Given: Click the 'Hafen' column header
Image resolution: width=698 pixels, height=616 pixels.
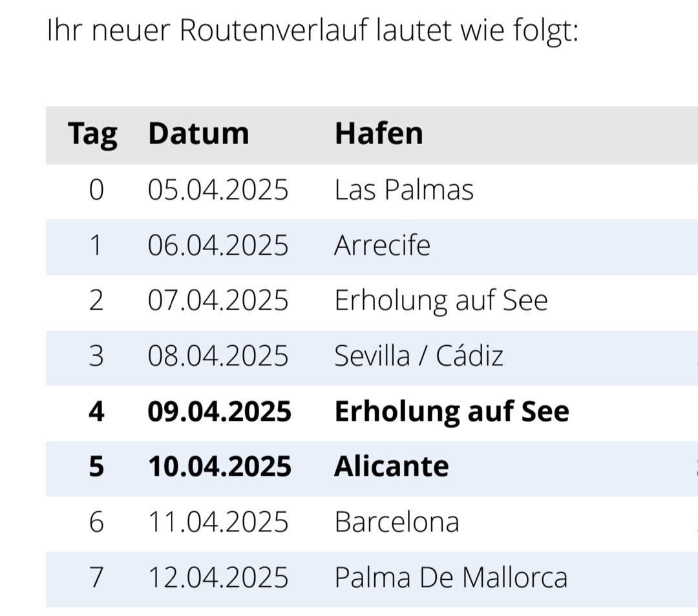Looking at the screenshot, I should click(379, 134).
